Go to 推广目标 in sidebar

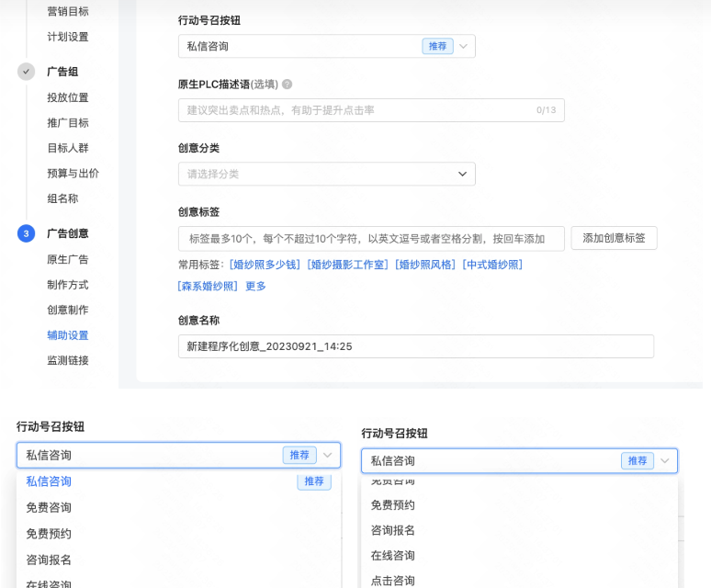click(x=68, y=123)
